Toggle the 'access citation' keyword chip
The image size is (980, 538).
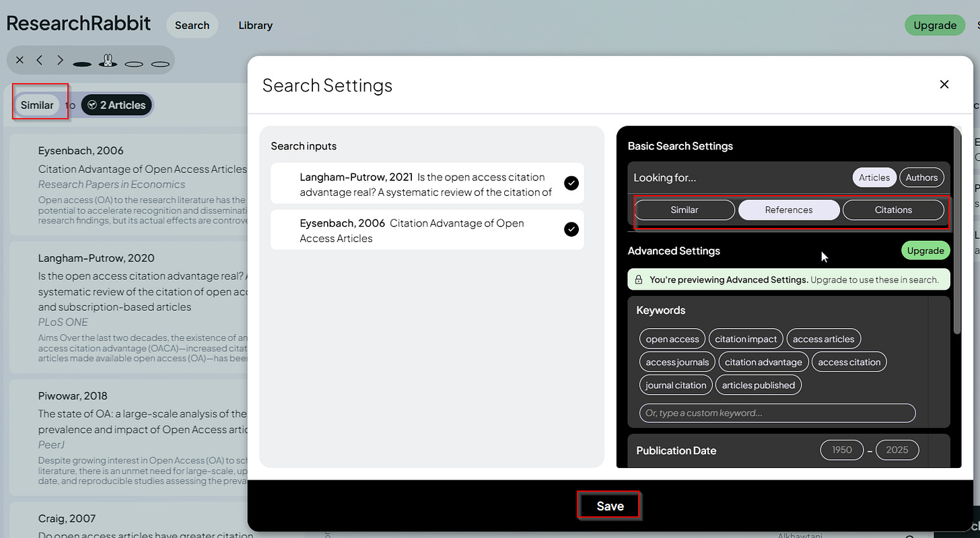click(849, 362)
